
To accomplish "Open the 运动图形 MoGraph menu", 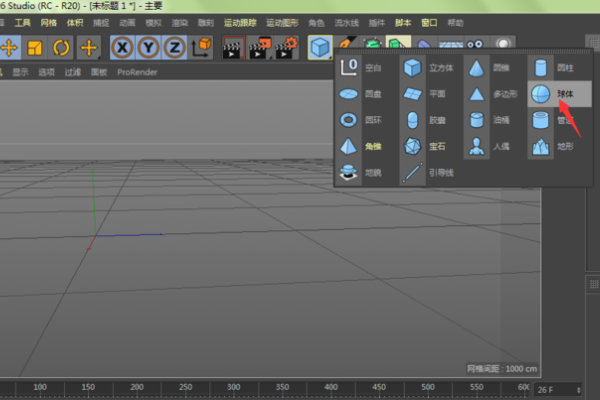I will pyautogui.click(x=282, y=21).
